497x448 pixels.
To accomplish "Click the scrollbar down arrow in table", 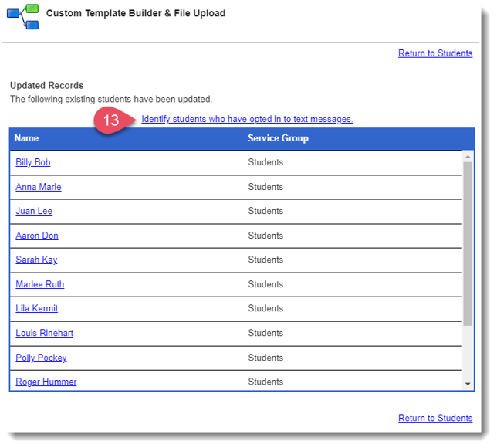I will point(468,384).
